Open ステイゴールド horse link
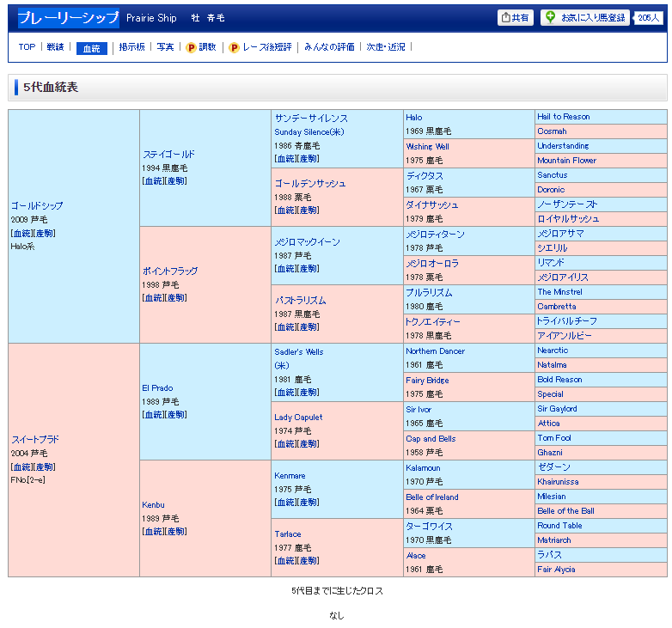This screenshot has height=628, width=672. pos(168,155)
